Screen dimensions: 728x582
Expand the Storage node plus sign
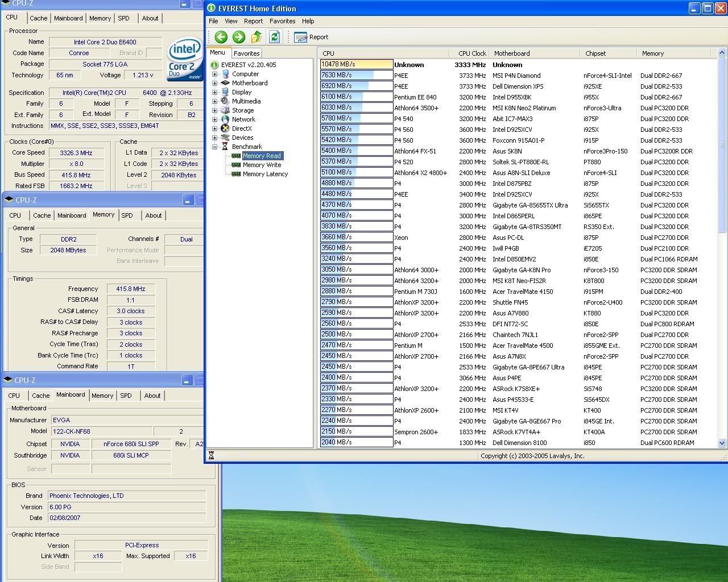pyautogui.click(x=215, y=110)
